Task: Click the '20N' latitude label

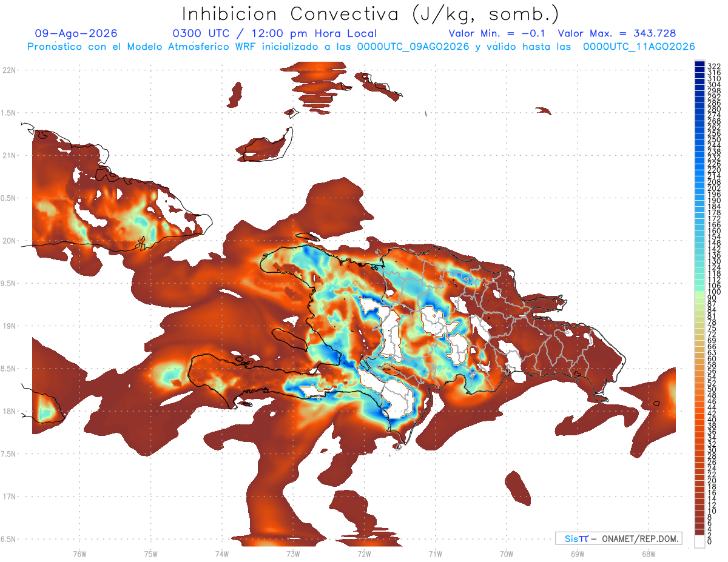Action: click(x=10, y=241)
